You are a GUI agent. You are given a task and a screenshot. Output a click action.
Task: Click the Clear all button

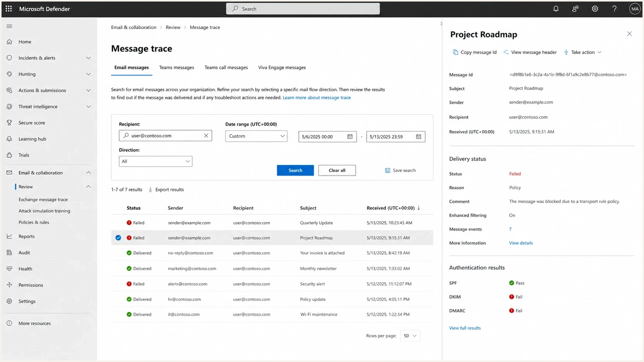[337, 170]
